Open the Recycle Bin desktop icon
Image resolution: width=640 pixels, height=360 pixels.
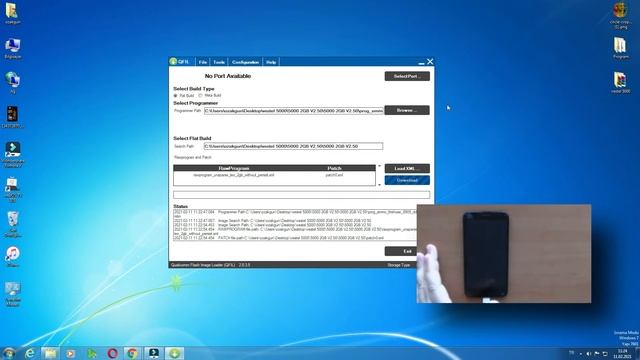(13, 224)
